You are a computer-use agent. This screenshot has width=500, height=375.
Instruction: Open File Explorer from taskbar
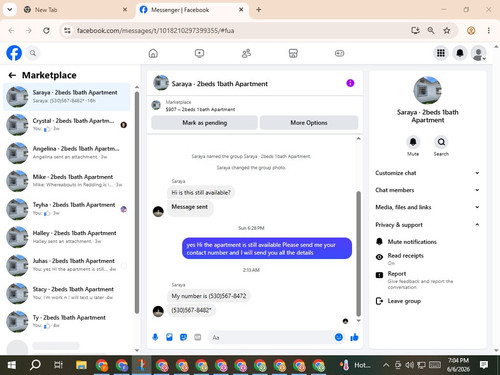pyautogui.click(x=81, y=365)
